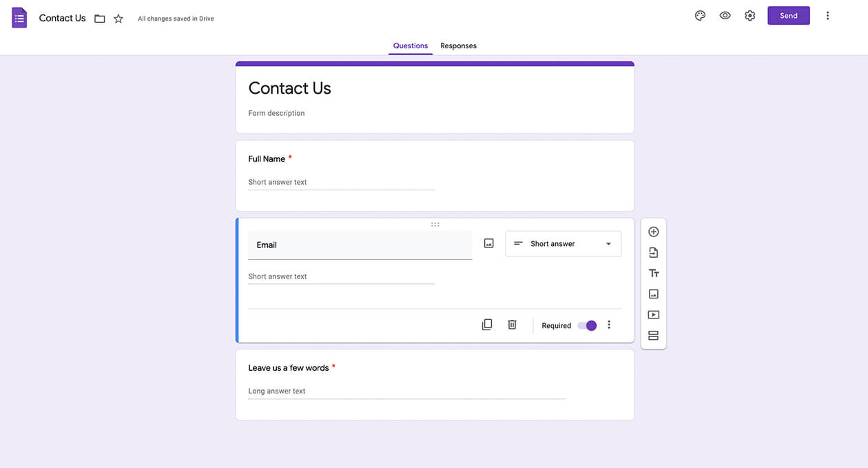Select the Full Name question

[435, 176]
